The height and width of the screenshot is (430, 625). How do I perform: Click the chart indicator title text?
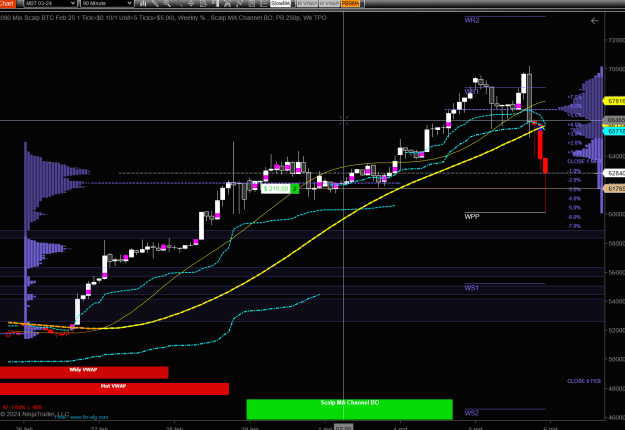pos(163,18)
